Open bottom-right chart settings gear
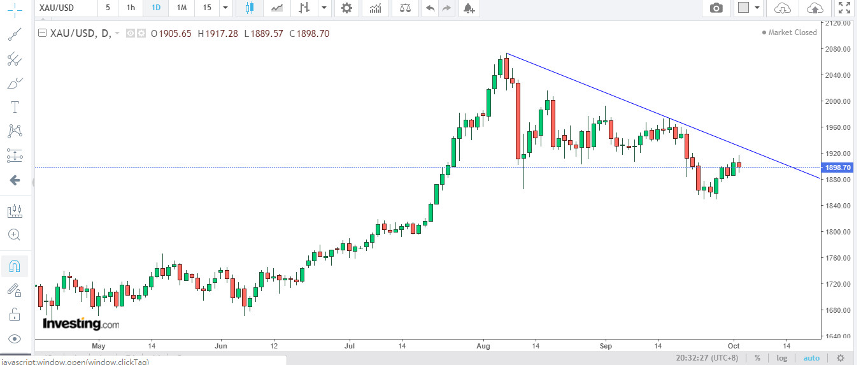Viewport: 868px width, 365px height. (x=840, y=358)
